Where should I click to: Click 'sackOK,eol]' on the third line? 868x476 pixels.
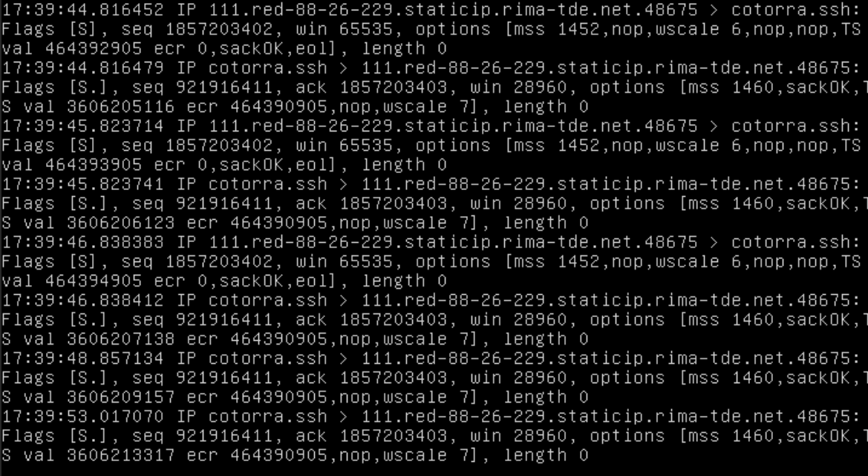pos(279,48)
